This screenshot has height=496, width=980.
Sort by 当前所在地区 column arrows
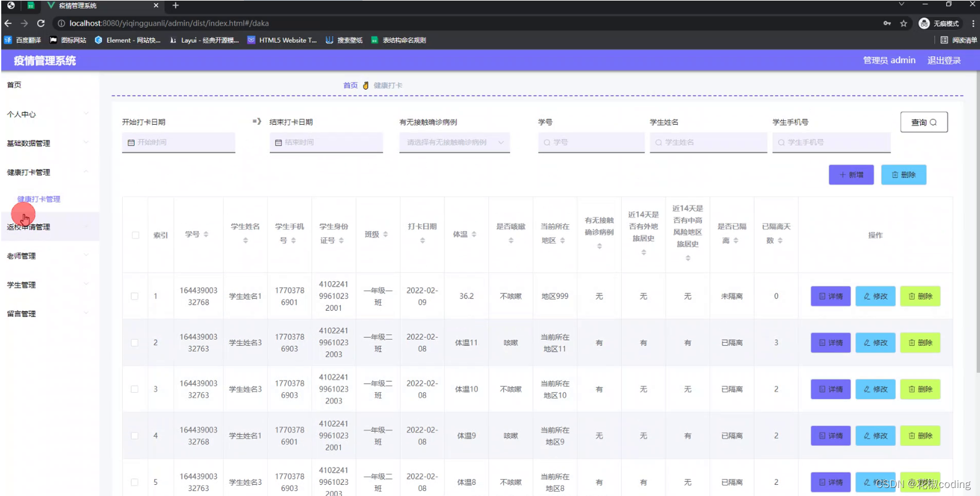pos(563,241)
